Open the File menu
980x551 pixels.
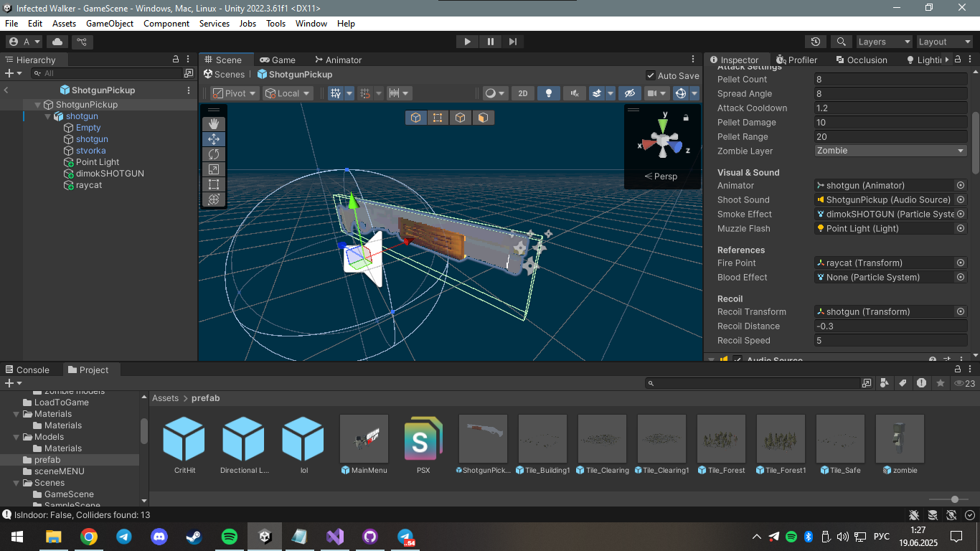(11, 23)
